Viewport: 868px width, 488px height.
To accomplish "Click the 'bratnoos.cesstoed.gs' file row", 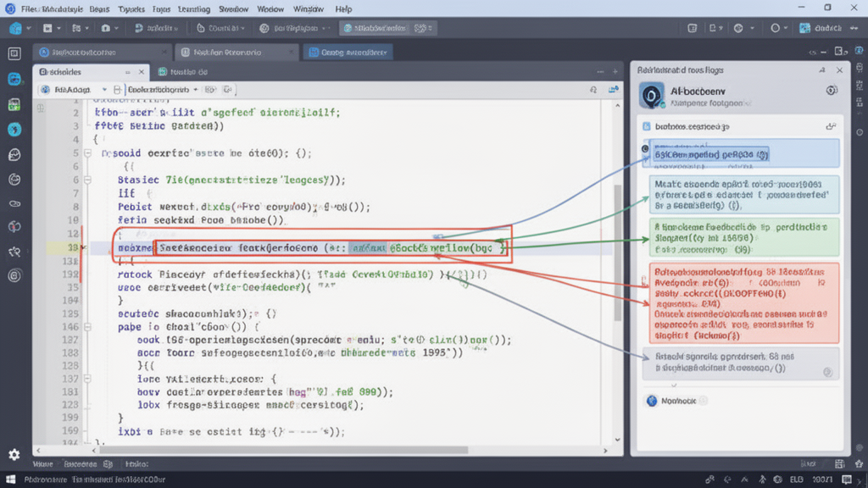I will point(739,127).
